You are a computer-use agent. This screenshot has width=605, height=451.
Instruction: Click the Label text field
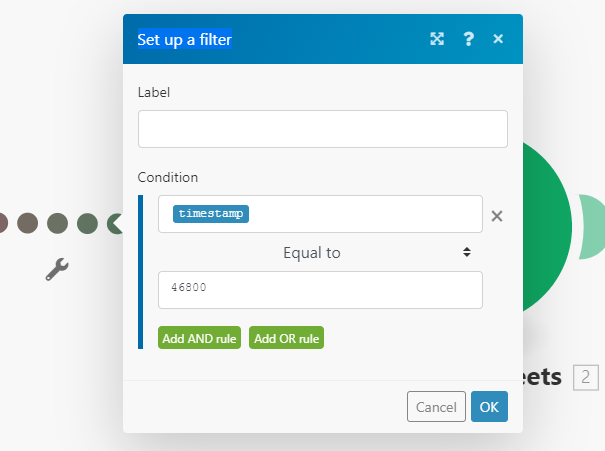(322, 129)
